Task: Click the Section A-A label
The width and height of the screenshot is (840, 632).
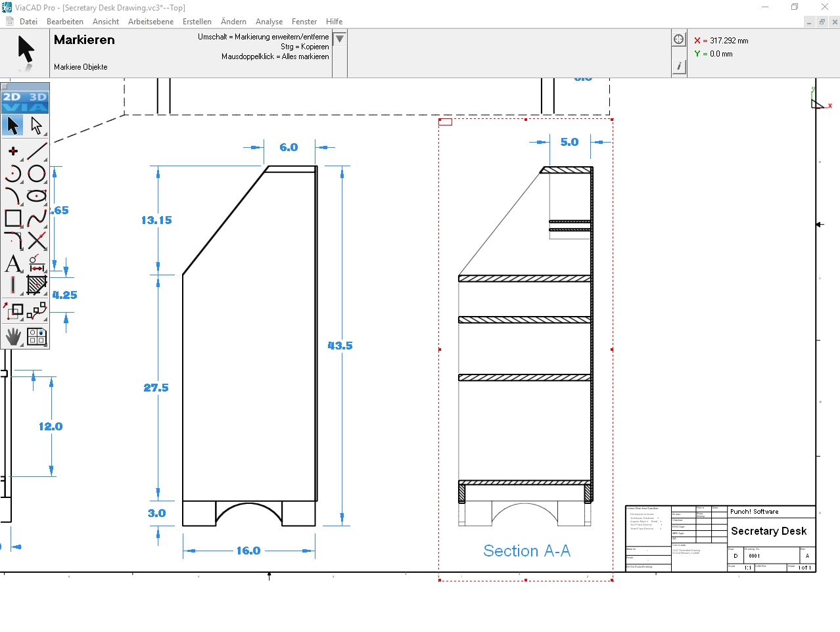Action: coord(526,551)
